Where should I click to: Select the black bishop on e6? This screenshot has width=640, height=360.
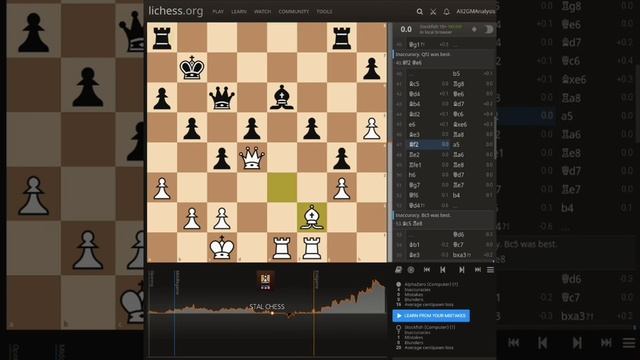point(282,98)
